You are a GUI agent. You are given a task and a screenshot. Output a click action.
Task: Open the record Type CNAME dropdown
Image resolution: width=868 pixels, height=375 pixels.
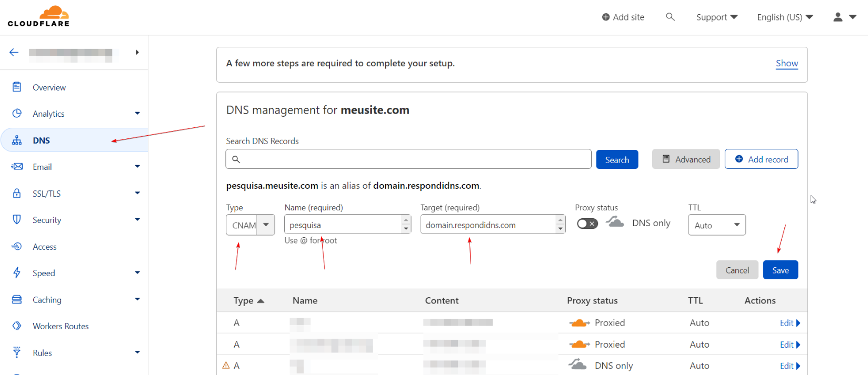pos(251,225)
